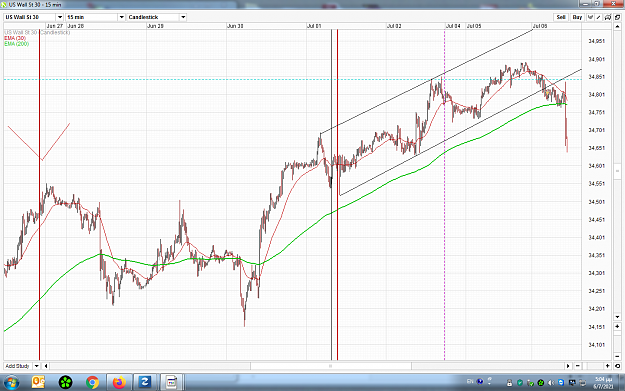Click the detach chart window icon
Screen dimensions: 625x391
tap(617, 17)
